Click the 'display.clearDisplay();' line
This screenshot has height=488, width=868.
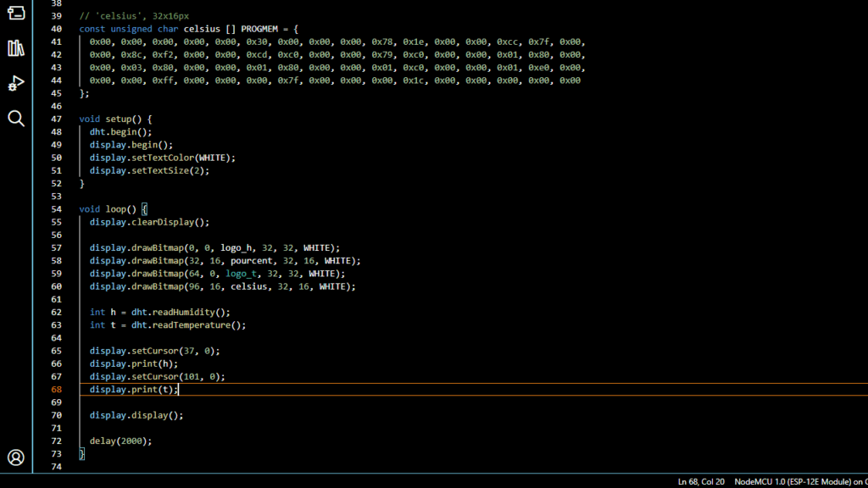pos(149,222)
